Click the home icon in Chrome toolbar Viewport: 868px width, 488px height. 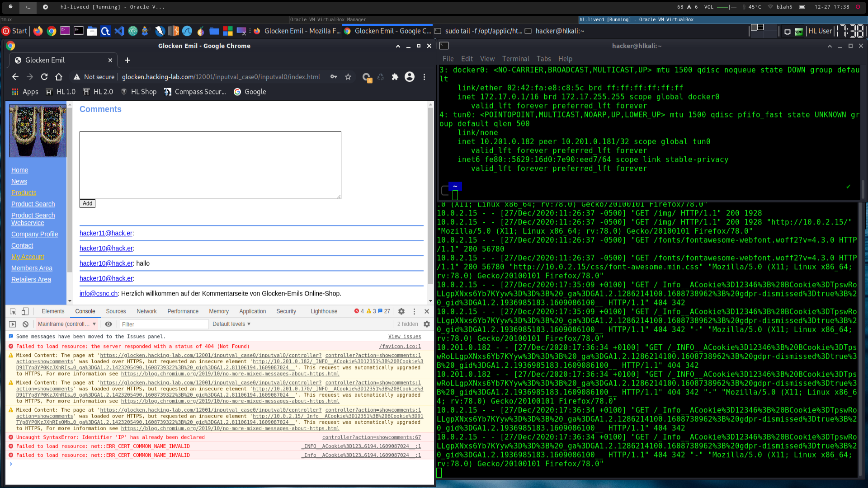pos(59,77)
